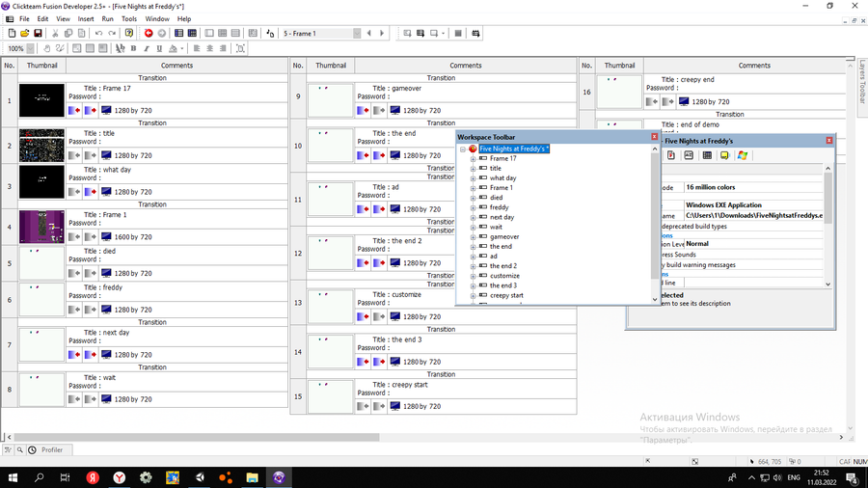Align text left
Viewport: 868px width, 488px height.
tap(197, 48)
